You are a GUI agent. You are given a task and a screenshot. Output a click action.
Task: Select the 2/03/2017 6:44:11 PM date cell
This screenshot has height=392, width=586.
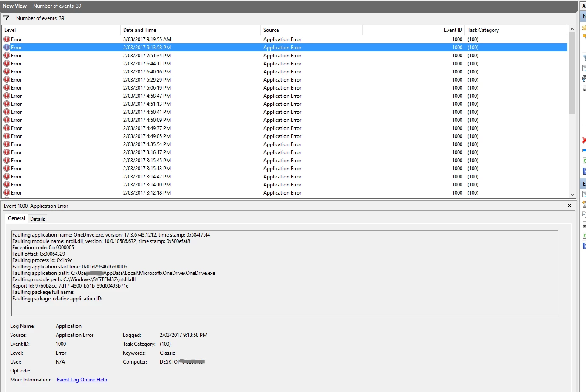point(147,63)
